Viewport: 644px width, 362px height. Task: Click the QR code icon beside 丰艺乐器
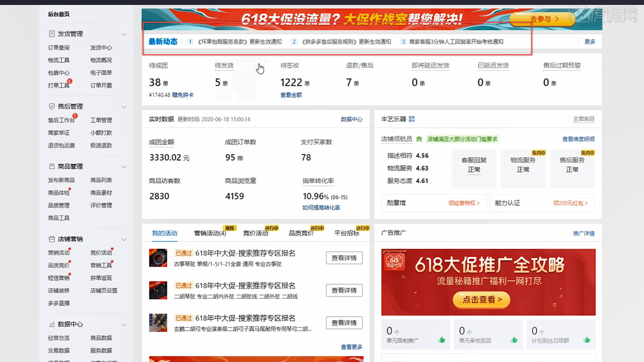pos(413,119)
